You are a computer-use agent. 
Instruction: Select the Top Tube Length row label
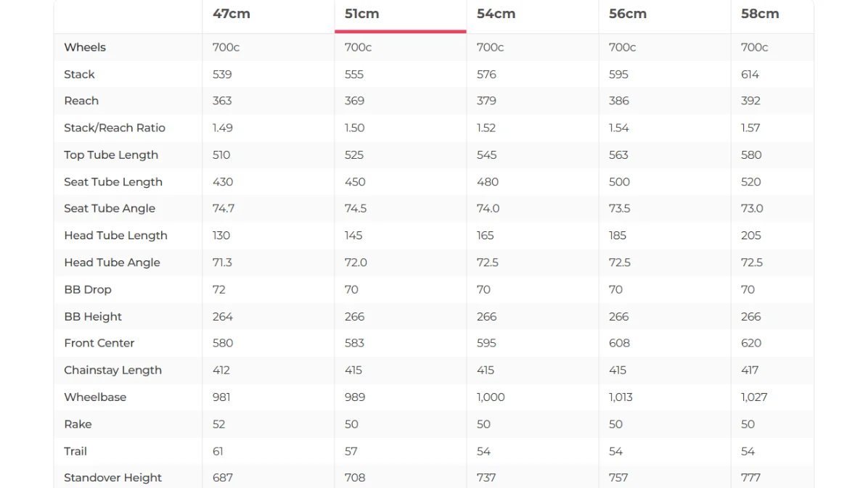[x=111, y=155]
